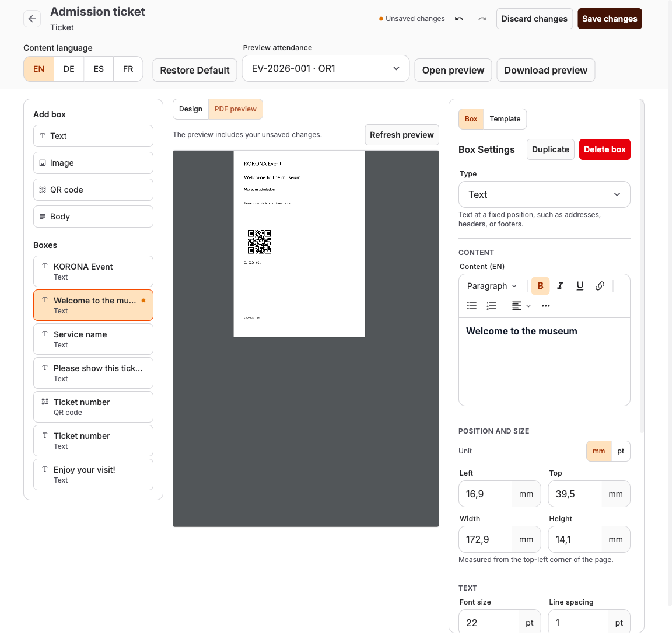Redo the last change

coord(482,19)
